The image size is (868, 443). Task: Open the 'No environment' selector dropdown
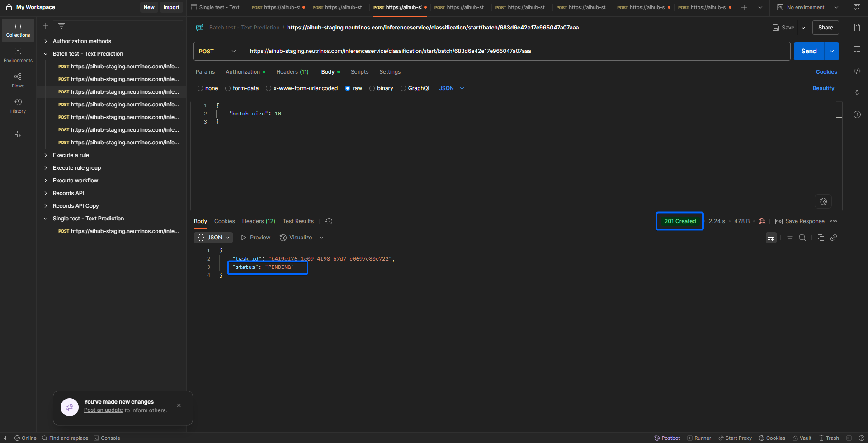point(807,7)
